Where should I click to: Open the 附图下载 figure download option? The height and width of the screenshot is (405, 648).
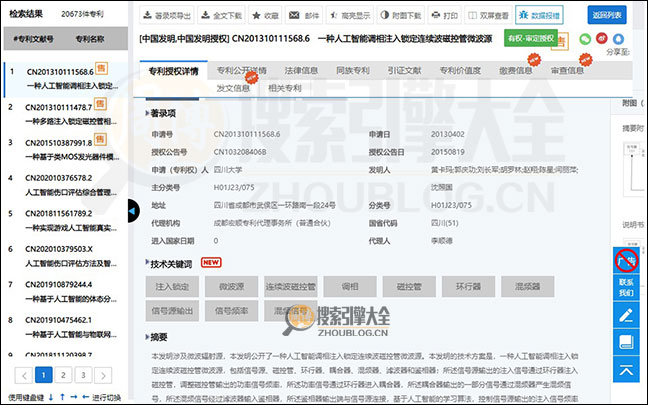click(x=400, y=17)
